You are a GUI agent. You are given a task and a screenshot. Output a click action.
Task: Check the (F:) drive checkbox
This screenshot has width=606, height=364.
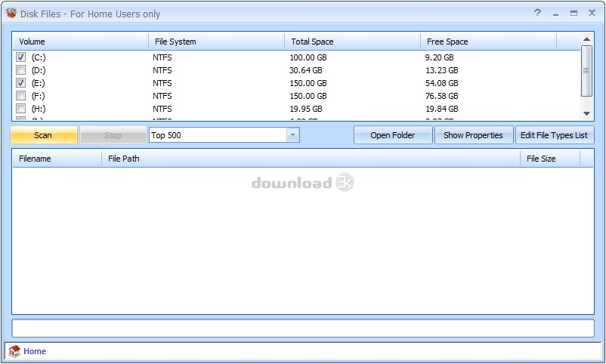(21, 96)
